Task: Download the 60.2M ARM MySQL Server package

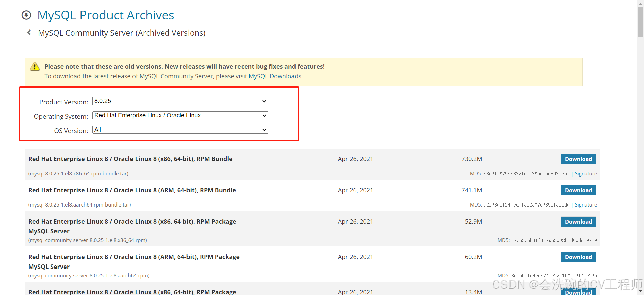Action: pyautogui.click(x=579, y=257)
